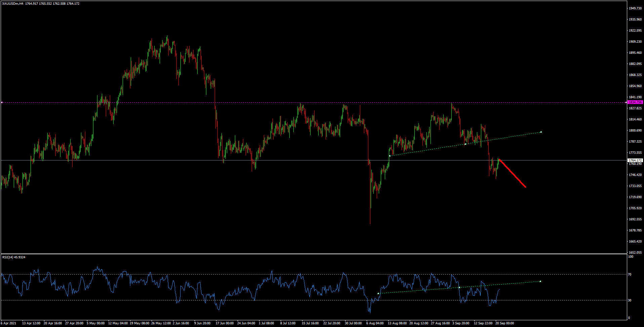
Task: Click the 20 Apr 16:00 time label
Action: click(53, 323)
